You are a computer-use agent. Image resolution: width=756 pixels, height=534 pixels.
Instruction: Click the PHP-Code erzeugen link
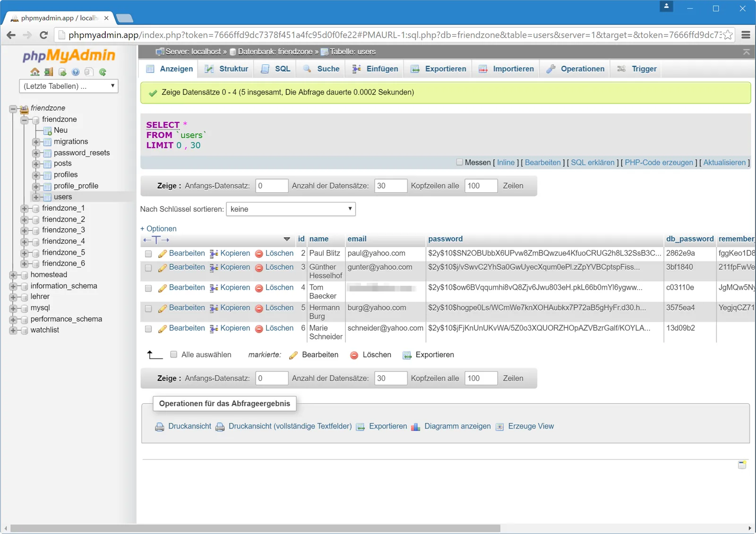659,162
